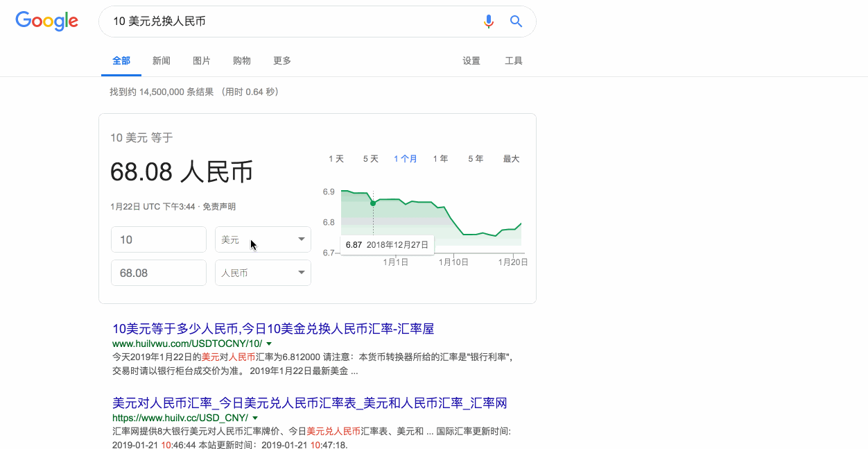Open the 人民币 currency dropdown

263,273
